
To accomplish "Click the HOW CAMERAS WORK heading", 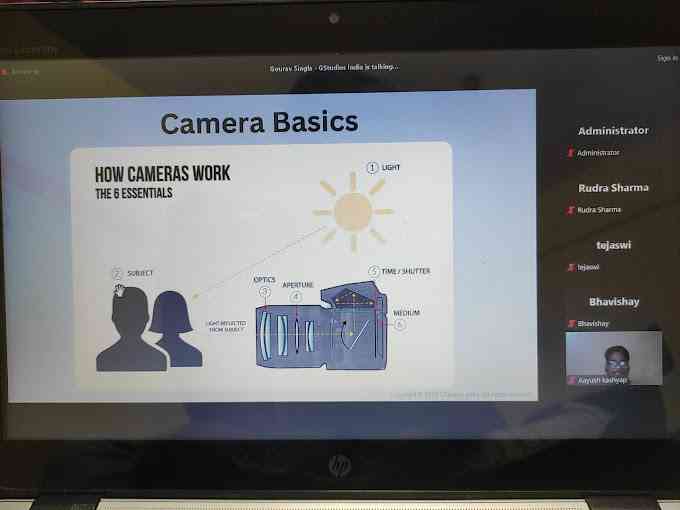I will point(162,174).
